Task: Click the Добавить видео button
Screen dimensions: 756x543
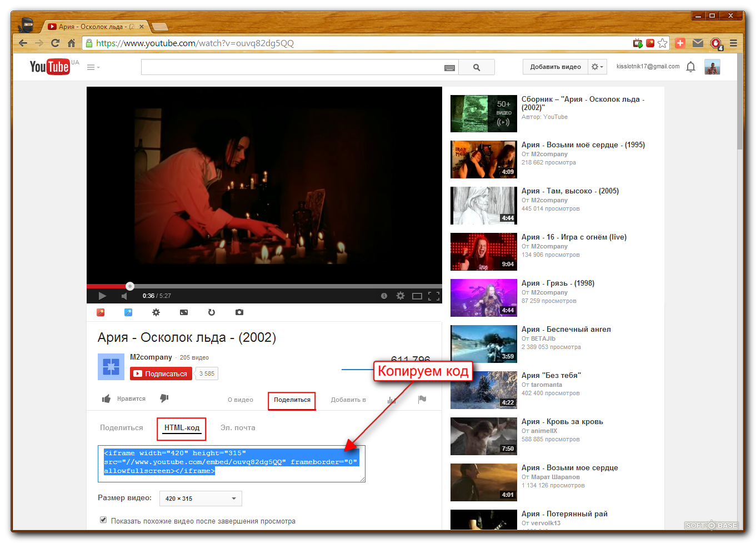Action: pyautogui.click(x=555, y=67)
